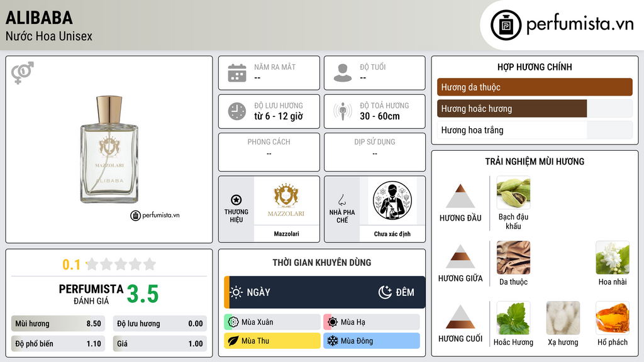The width and height of the screenshot is (644, 362).
Task: Click the sun icon next to Ngày
Action: (236, 292)
